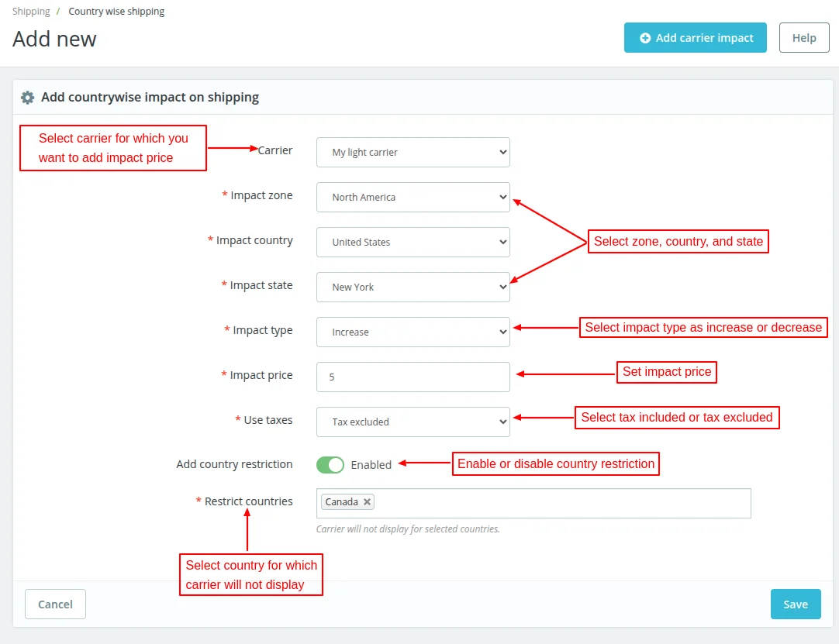Click inside the Restrict countries field
Viewport: 839px width, 644px height.
558,503
